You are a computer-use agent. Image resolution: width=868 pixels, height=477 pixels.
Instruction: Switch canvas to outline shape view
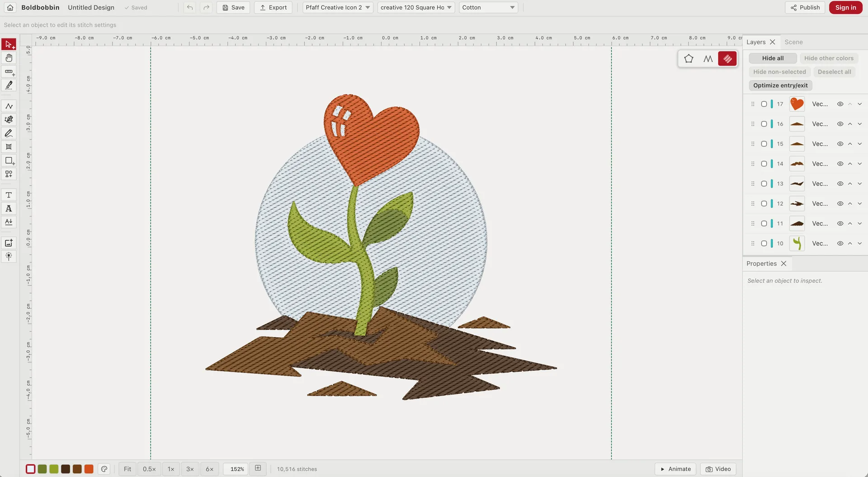[689, 59]
